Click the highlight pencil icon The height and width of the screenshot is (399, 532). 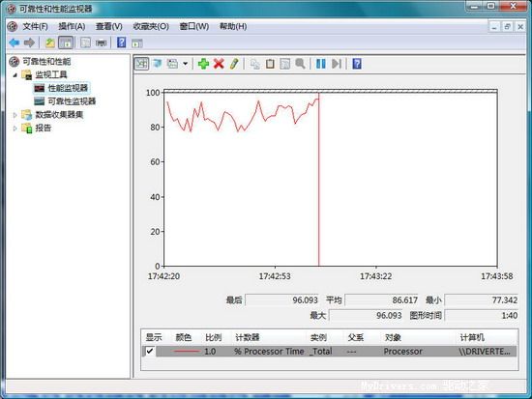tap(234, 64)
